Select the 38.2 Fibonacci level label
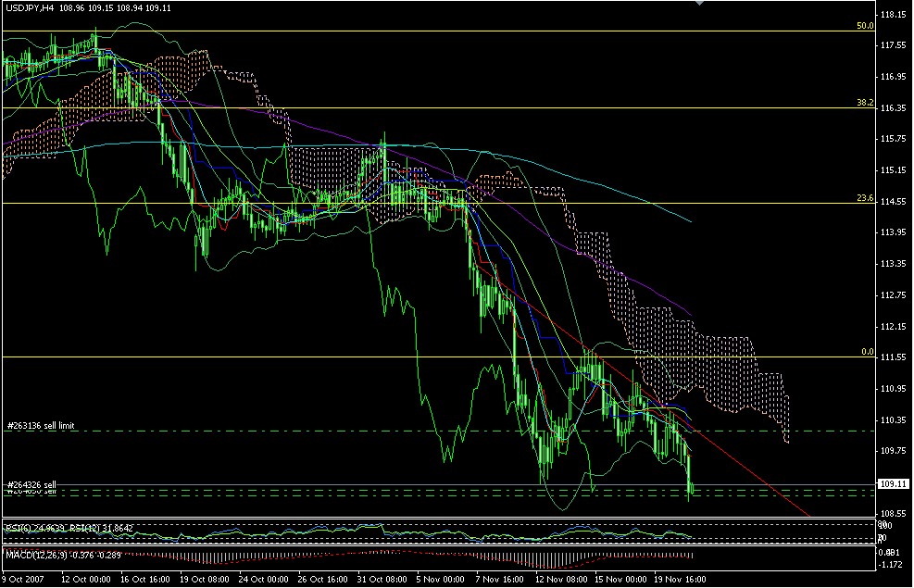The height and width of the screenshot is (588, 914). (865, 103)
